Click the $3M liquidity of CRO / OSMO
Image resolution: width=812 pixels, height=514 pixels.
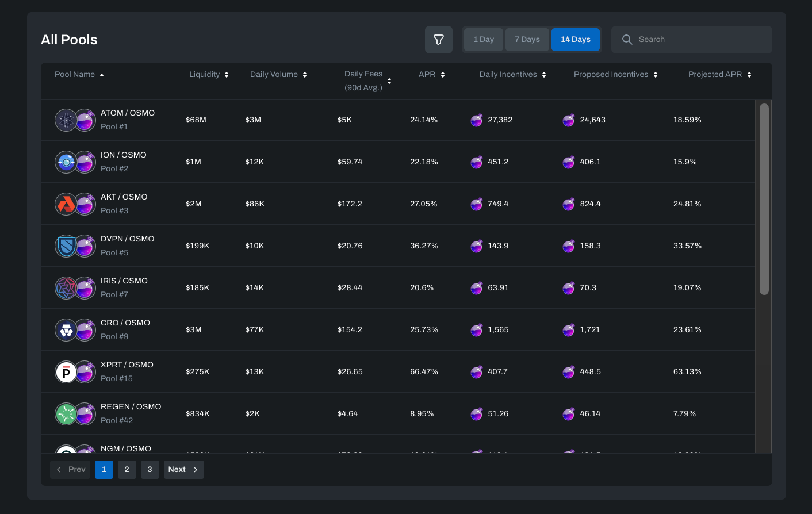click(194, 330)
